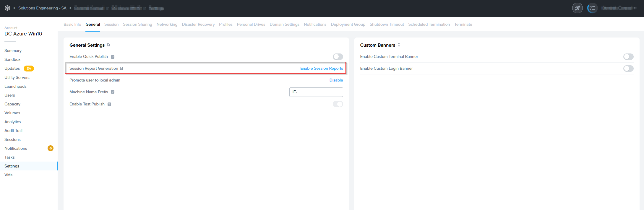
Task: Open the Disaster Recovery tab
Action: click(x=198, y=25)
